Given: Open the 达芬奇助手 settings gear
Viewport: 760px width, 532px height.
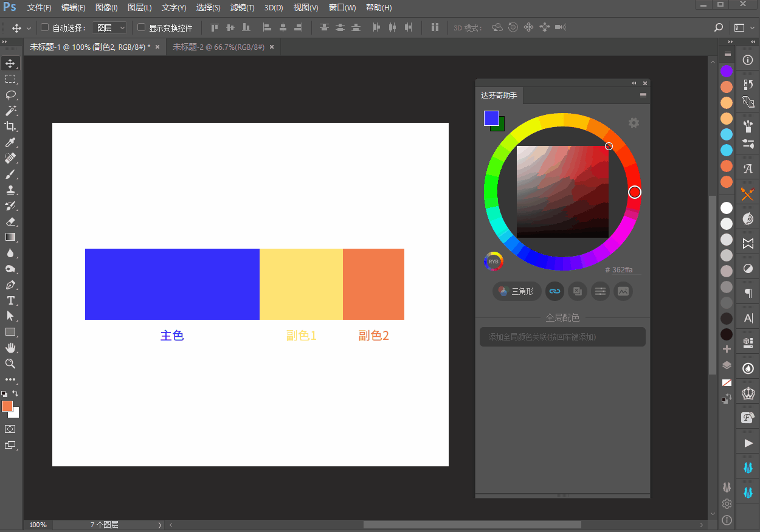Looking at the screenshot, I should [634, 123].
